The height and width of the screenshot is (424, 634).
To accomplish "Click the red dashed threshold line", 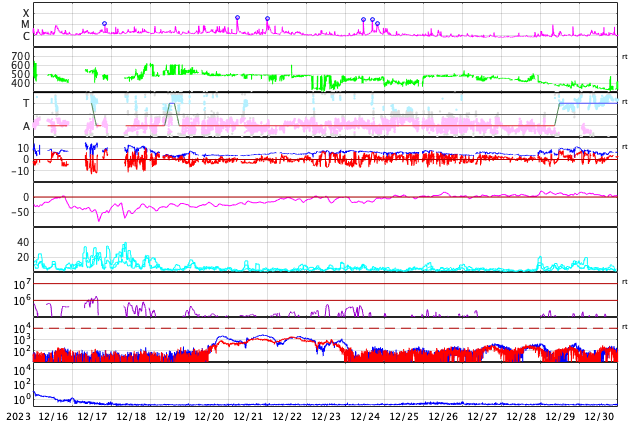I will click(x=325, y=328).
